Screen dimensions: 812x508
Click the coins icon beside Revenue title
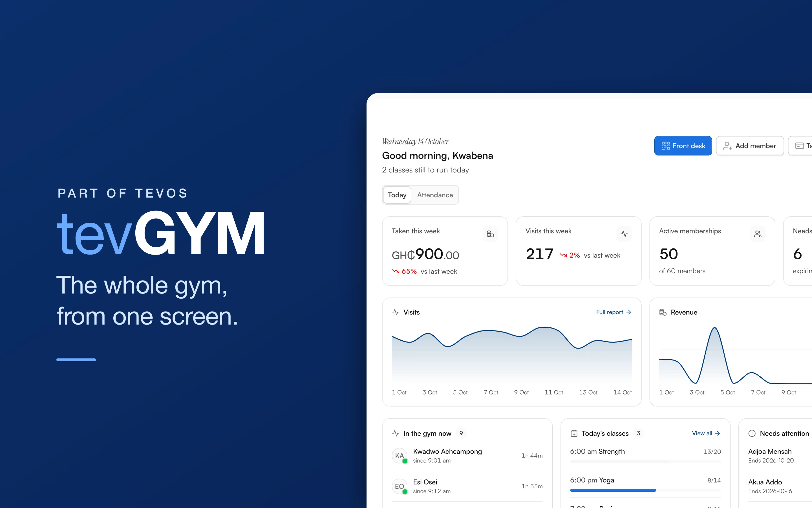pyautogui.click(x=663, y=312)
